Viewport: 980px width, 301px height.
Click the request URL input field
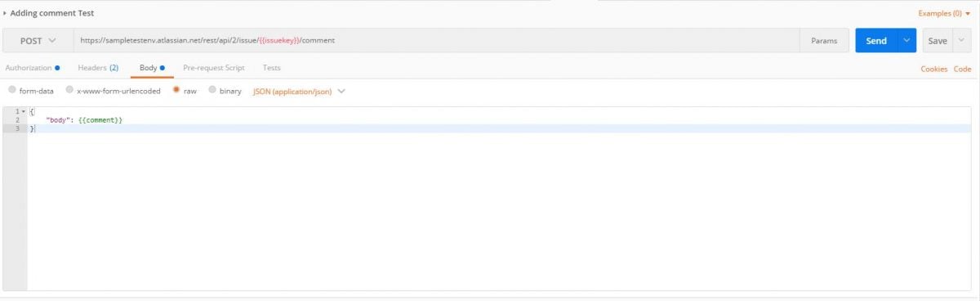436,40
